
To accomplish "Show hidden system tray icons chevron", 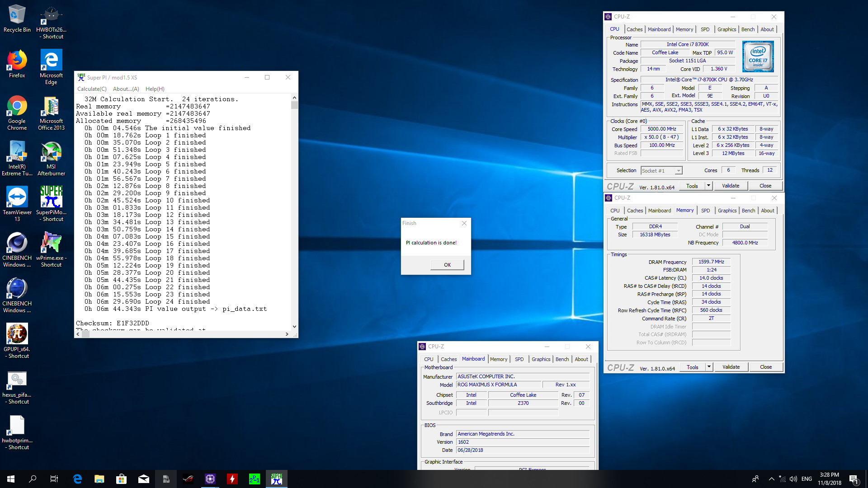I will coord(771,479).
